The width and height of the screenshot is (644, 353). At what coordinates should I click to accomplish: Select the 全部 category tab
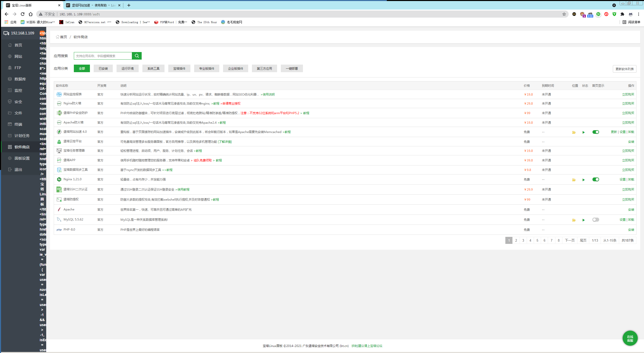pos(82,68)
